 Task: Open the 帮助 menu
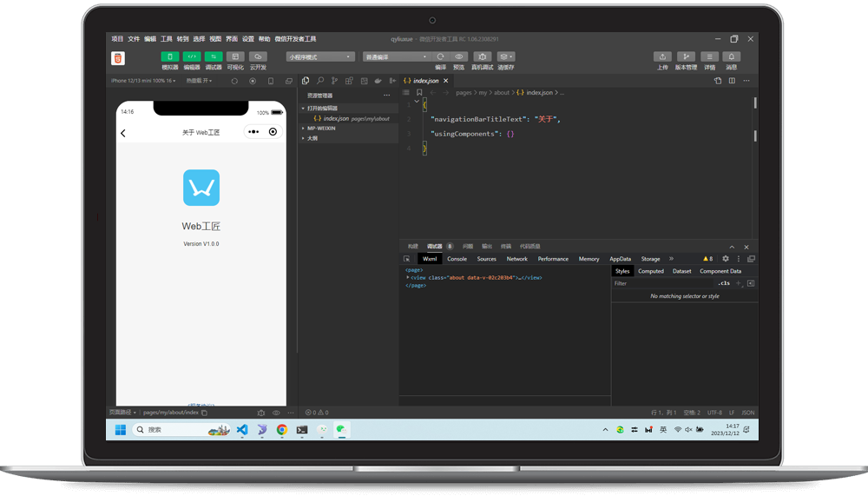coord(264,39)
